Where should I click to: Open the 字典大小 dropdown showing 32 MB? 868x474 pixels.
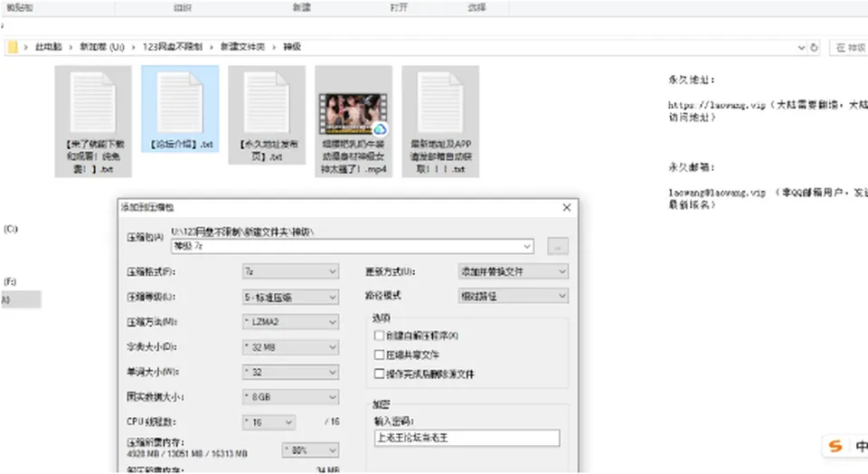(290, 347)
